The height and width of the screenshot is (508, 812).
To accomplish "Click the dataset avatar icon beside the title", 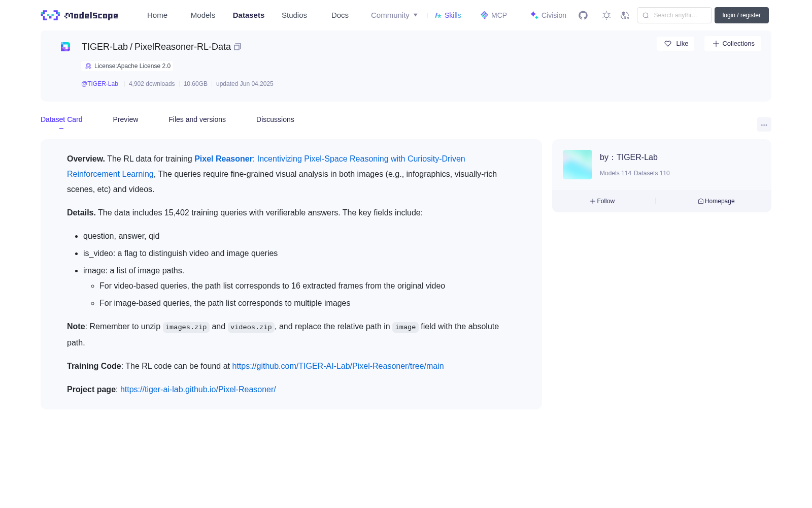I will click(65, 47).
